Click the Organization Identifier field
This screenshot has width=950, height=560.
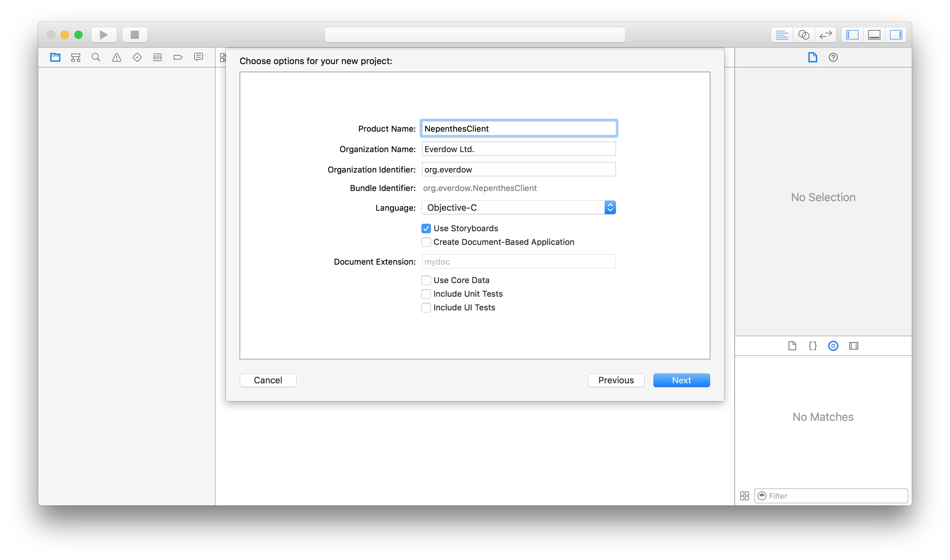point(519,170)
